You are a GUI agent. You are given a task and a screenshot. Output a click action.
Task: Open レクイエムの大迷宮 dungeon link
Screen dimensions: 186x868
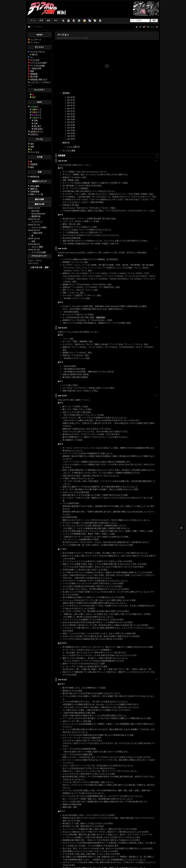pos(39,63)
